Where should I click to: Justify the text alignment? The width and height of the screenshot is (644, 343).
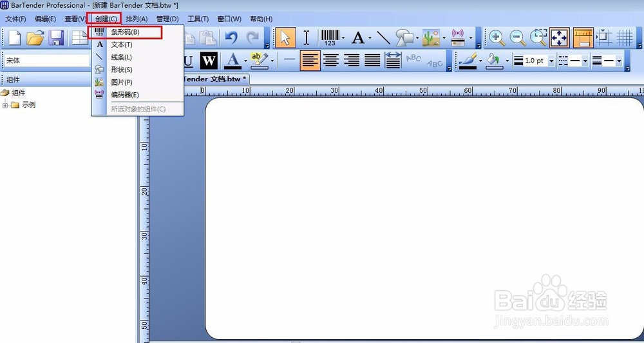click(x=372, y=61)
